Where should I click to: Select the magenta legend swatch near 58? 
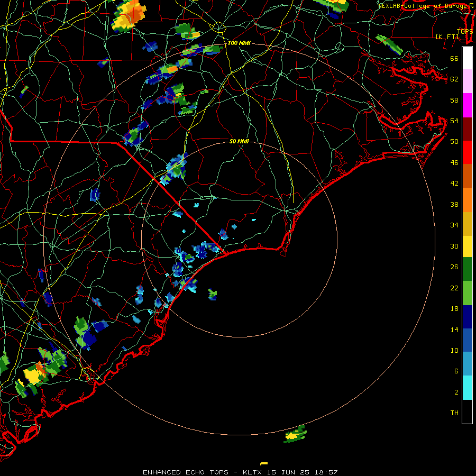point(467,105)
